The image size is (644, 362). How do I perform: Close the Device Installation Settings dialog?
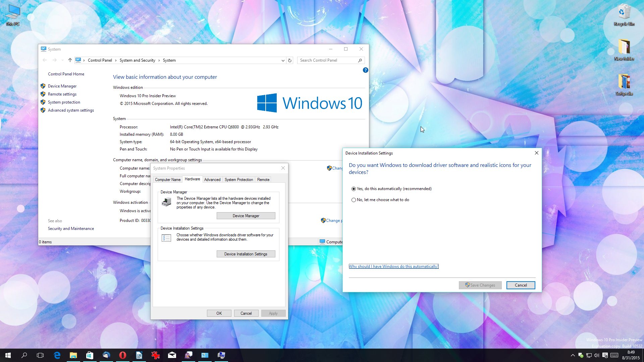click(536, 153)
